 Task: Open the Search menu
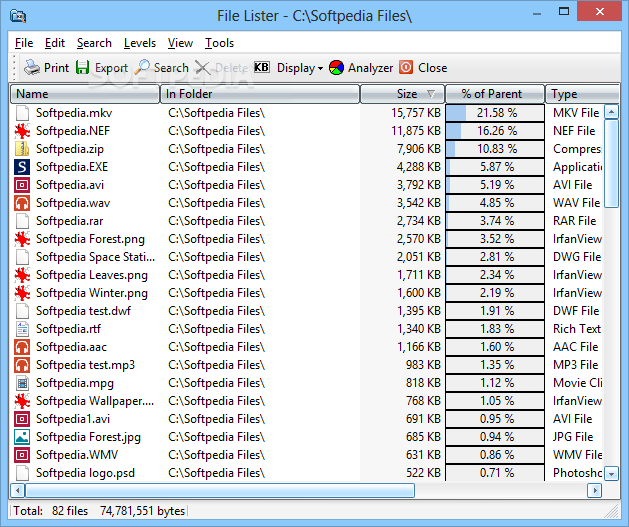94,43
